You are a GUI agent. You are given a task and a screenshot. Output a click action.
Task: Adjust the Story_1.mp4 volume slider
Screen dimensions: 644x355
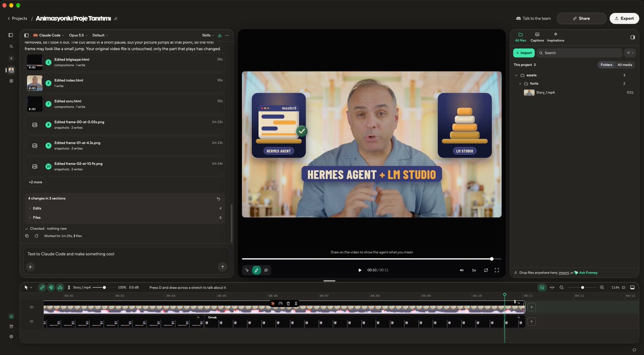[x=103, y=287]
